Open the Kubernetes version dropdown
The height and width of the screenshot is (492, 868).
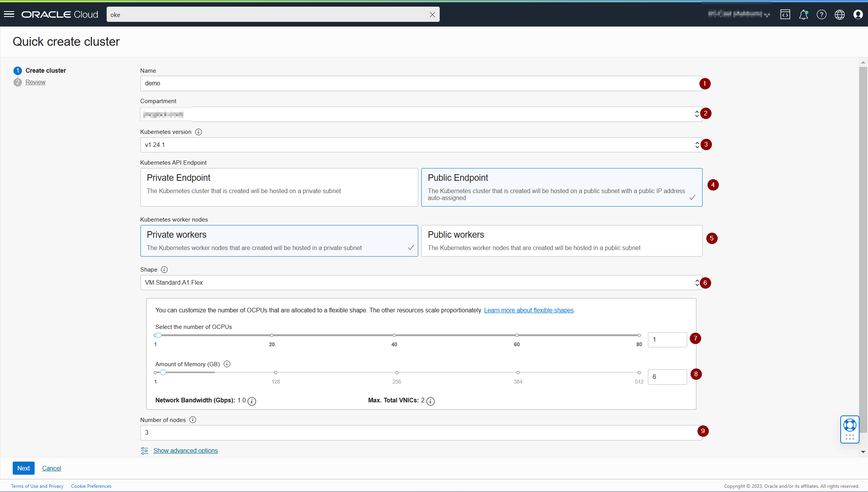(697, 145)
